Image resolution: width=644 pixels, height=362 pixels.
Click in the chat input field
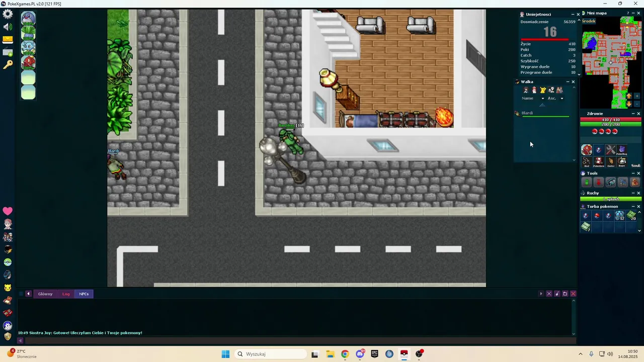[299, 340]
